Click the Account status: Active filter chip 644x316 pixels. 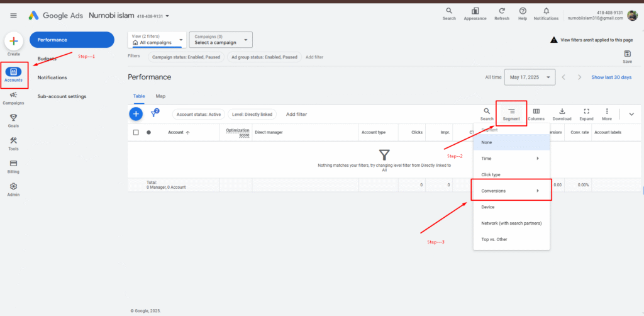[198, 115]
